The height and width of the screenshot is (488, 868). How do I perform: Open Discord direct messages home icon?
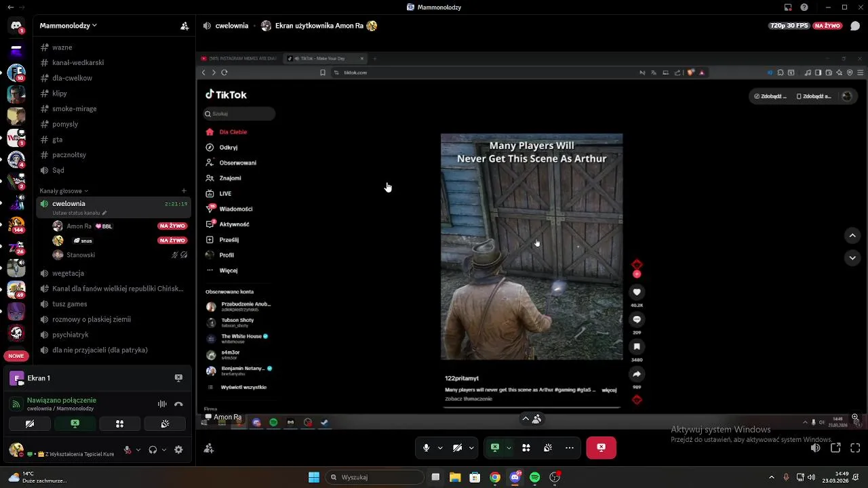pyautogui.click(x=16, y=26)
